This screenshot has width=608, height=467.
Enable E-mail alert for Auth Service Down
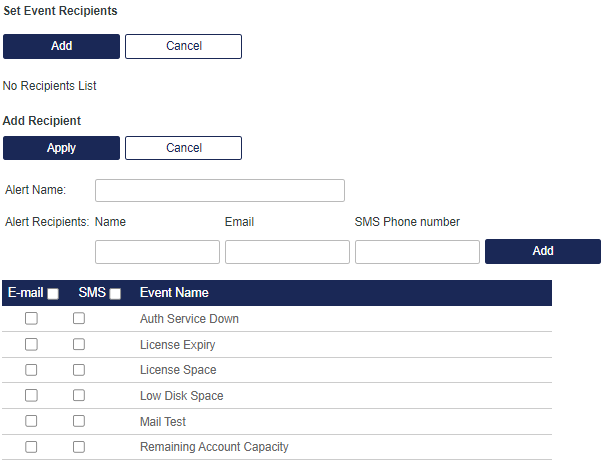tap(31, 319)
